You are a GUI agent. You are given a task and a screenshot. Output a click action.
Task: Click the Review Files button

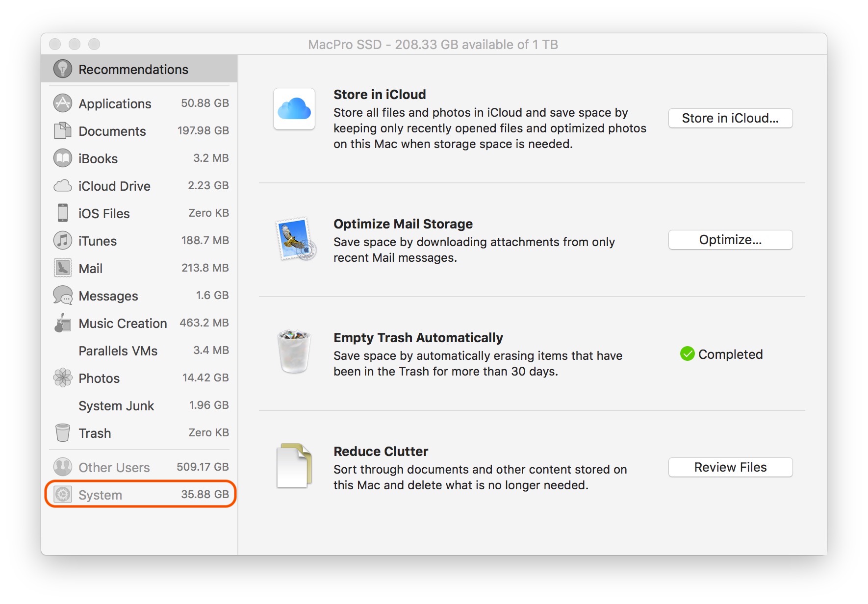pos(730,467)
